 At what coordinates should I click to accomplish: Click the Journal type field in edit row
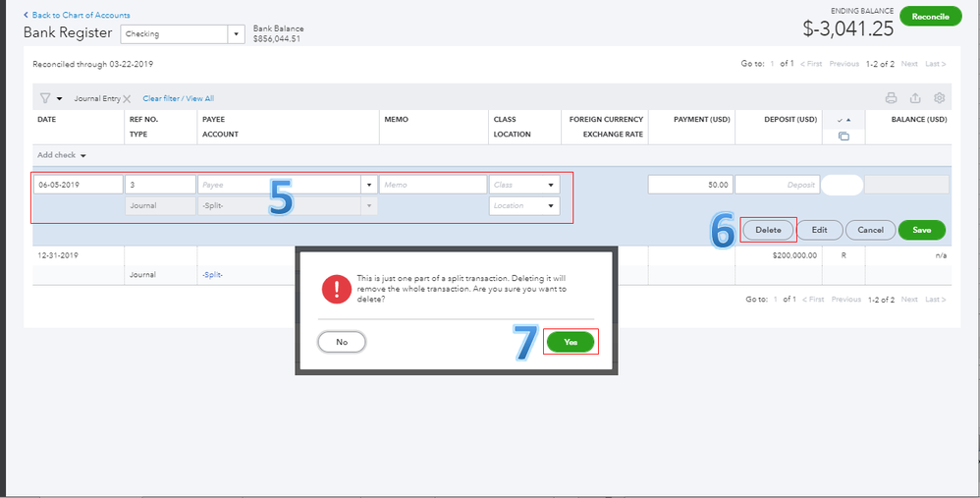pyautogui.click(x=161, y=205)
